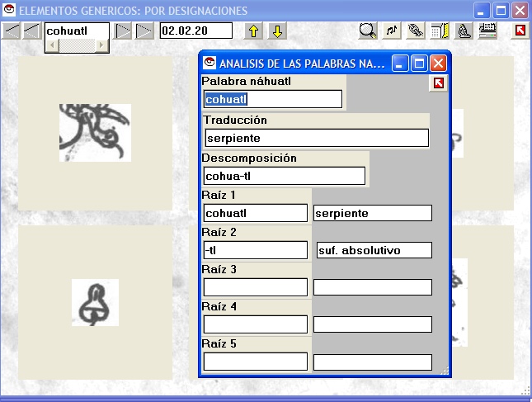Click the musical notes sound icon

[x=393, y=31]
